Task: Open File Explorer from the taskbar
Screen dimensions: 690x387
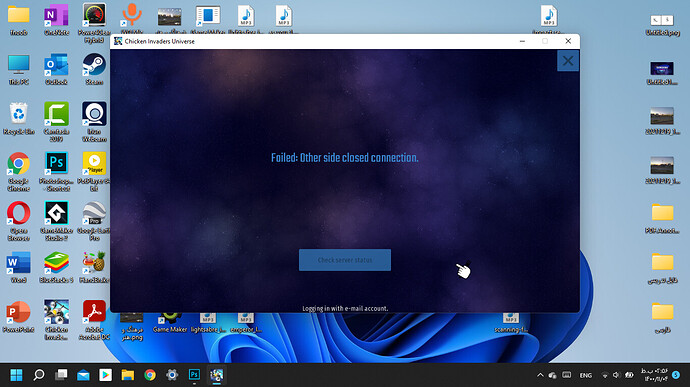Action: [128, 375]
